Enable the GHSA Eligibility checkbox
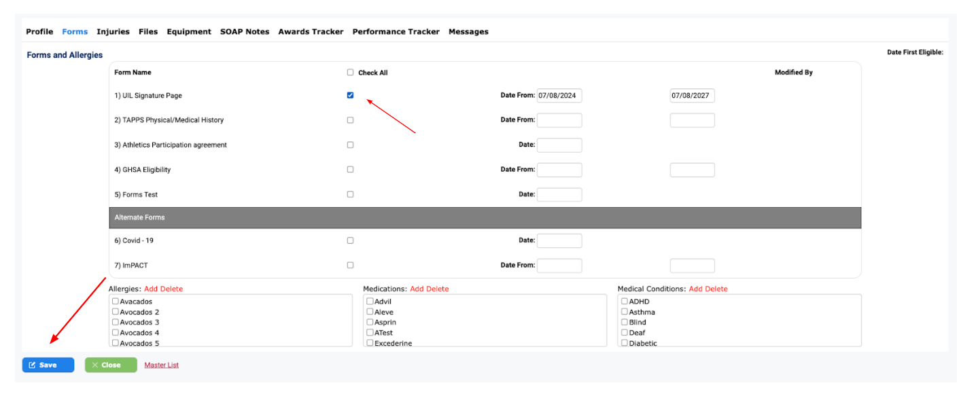980x398 pixels. tap(351, 170)
